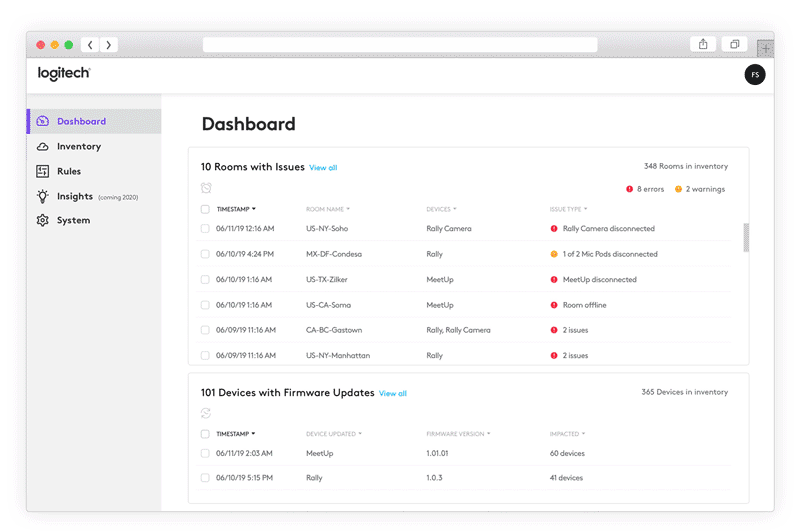The width and height of the screenshot is (800, 531).
Task: Check the CA-BC-Gastown row checkbox
Action: (205, 330)
